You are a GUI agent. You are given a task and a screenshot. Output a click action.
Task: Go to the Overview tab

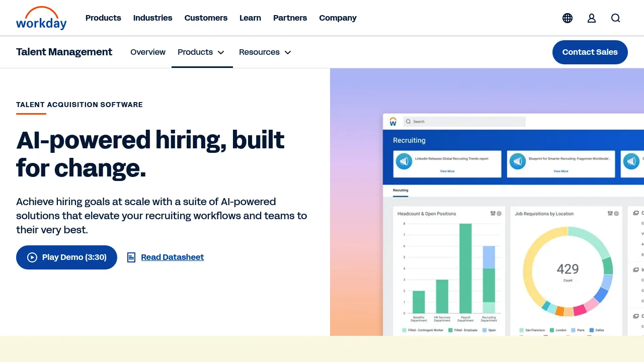(x=148, y=52)
